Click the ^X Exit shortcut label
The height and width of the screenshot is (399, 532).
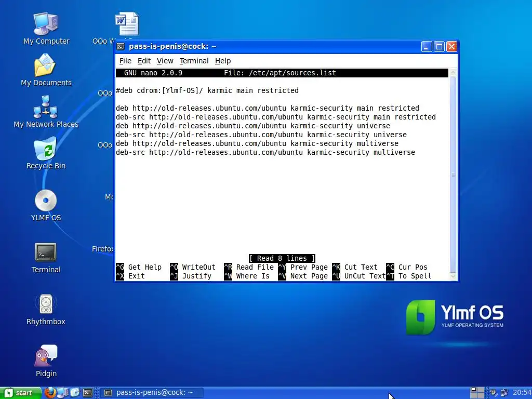130,276
